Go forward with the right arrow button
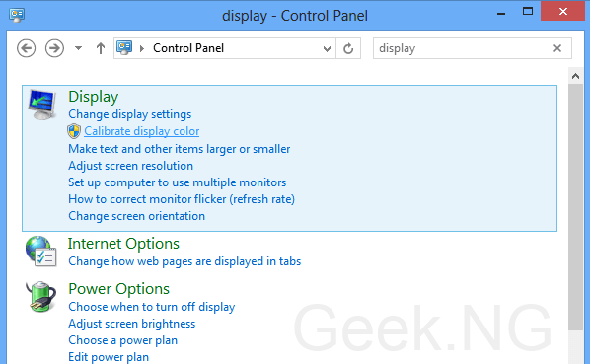 click(x=54, y=48)
